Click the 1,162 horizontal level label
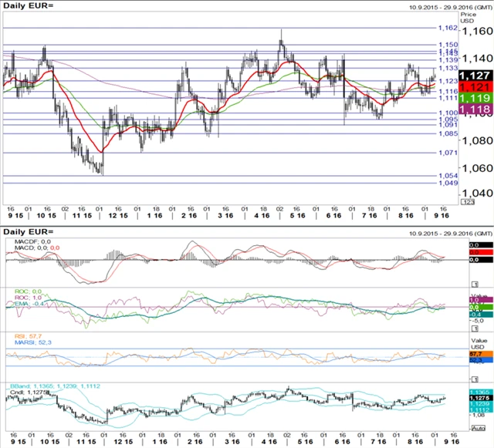 point(447,28)
